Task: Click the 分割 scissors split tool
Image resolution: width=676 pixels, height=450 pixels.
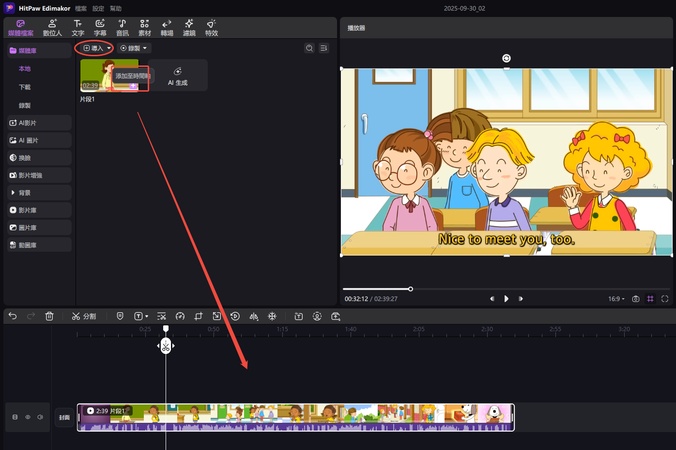Action: click(83, 316)
